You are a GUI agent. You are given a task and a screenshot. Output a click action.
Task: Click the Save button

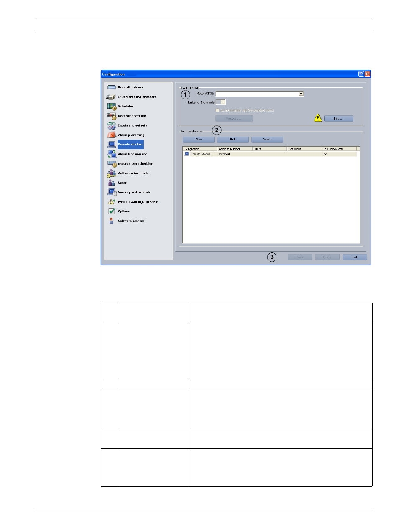pyautogui.click(x=300, y=257)
